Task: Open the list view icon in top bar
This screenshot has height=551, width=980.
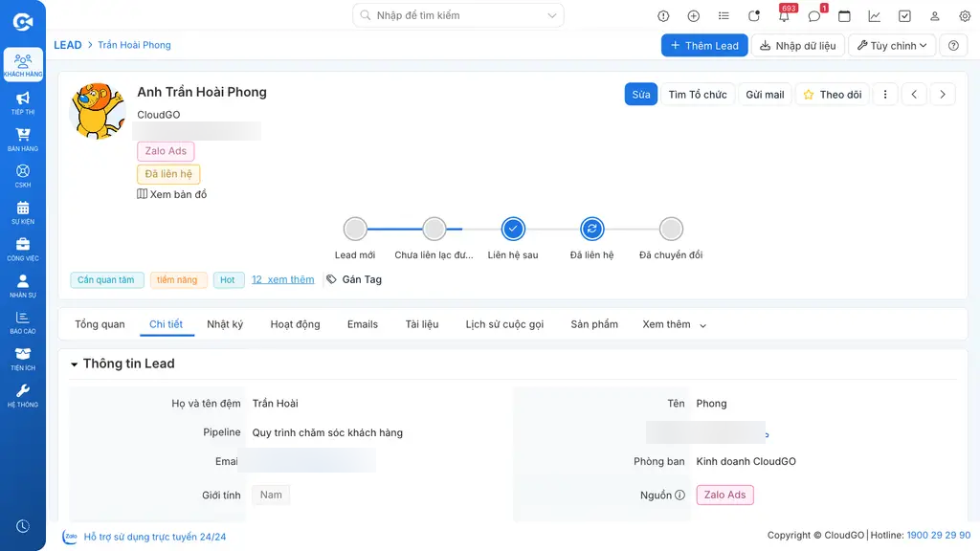Action: [724, 16]
